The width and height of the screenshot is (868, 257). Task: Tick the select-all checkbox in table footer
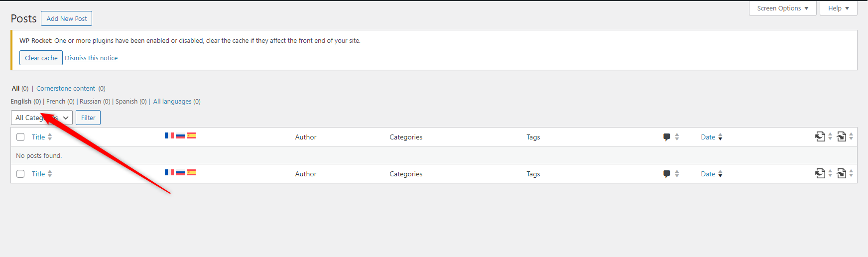pos(20,174)
